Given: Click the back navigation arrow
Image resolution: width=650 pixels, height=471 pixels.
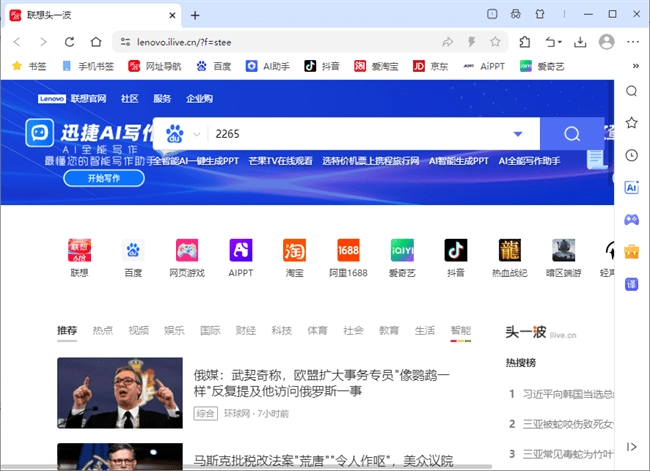Looking at the screenshot, I should (17, 42).
